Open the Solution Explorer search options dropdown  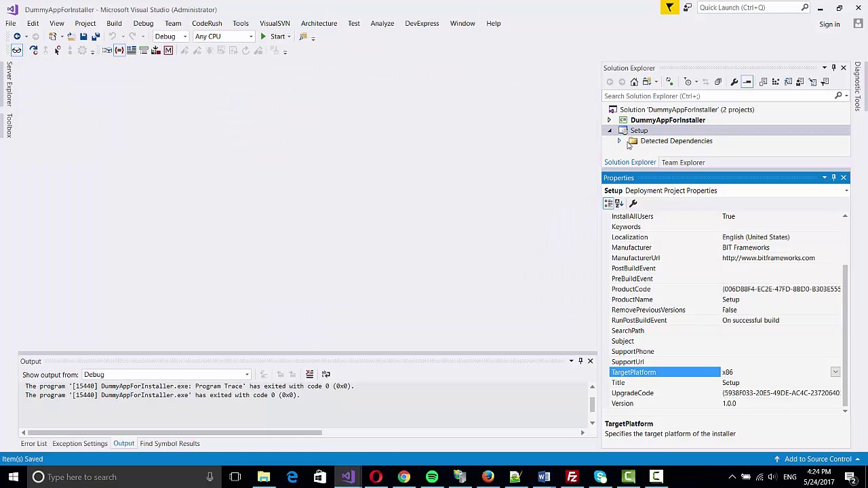coord(846,96)
